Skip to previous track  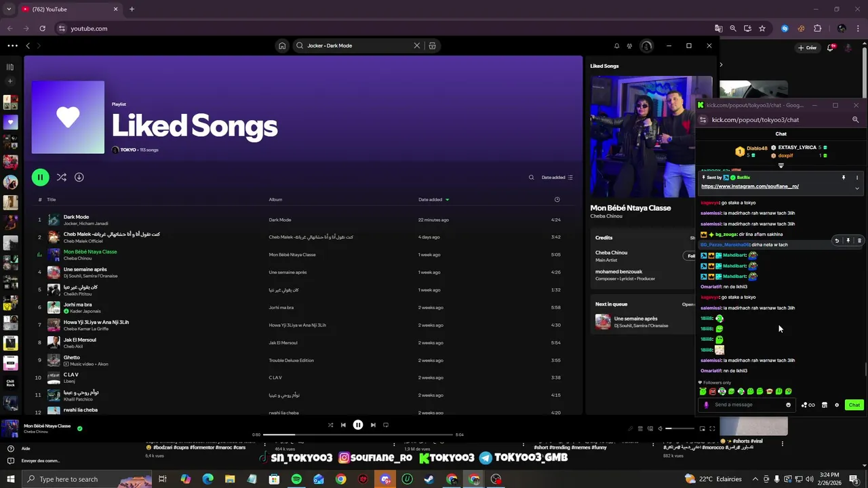coord(343,425)
